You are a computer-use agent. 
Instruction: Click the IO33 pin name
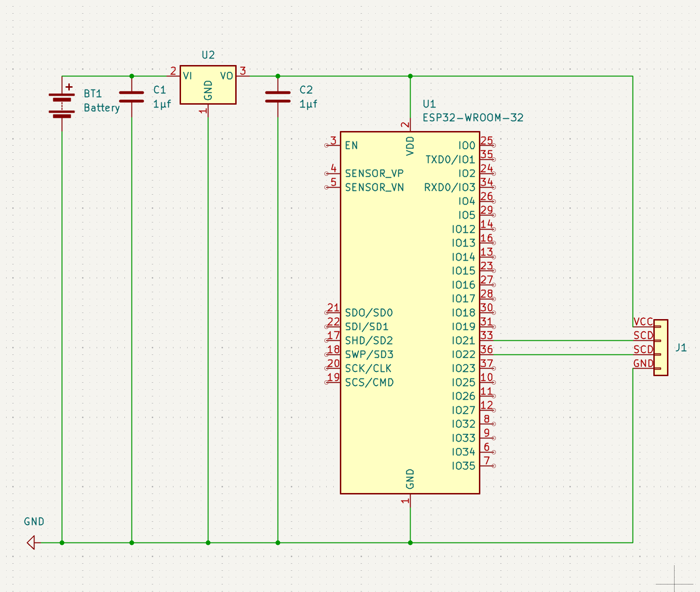pos(463,438)
